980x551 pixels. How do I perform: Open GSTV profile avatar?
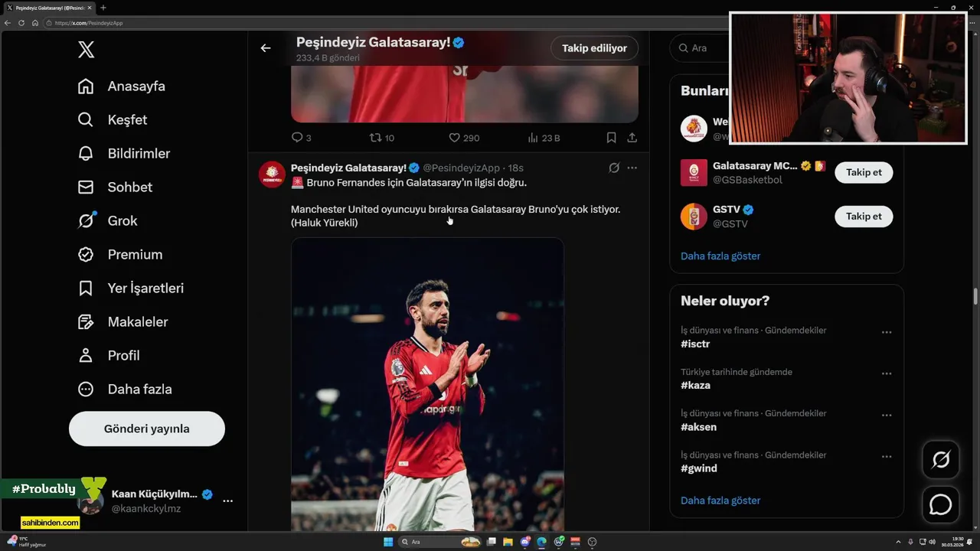pos(694,217)
